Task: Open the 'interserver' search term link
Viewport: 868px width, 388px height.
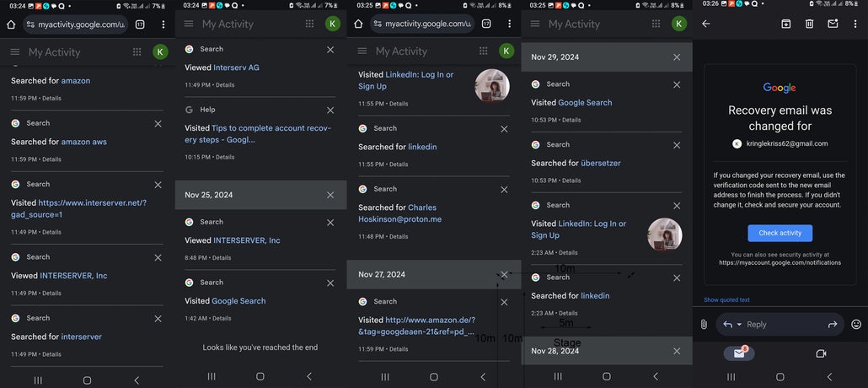Action: coord(82,337)
